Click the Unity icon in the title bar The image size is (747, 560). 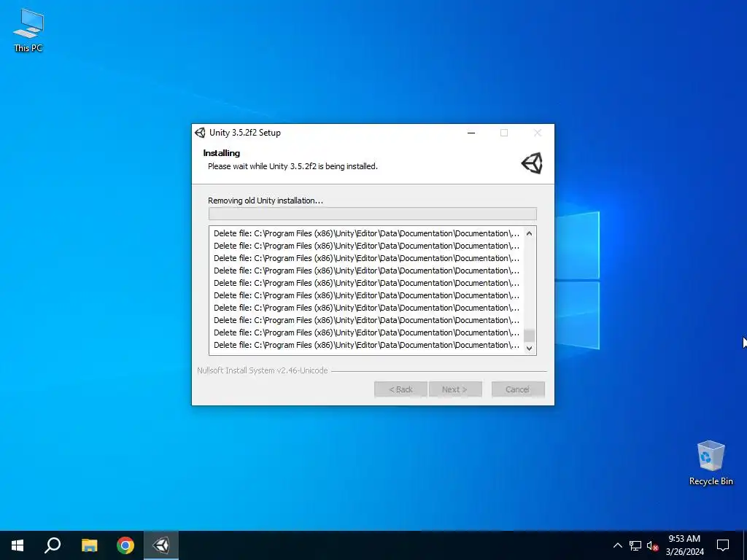200,133
